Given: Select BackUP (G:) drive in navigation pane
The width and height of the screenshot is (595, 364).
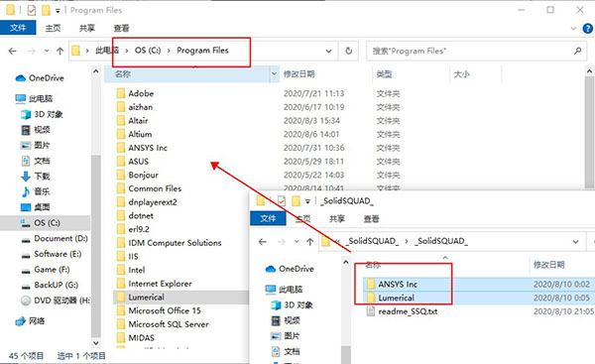Looking at the screenshot, I should tap(50, 285).
